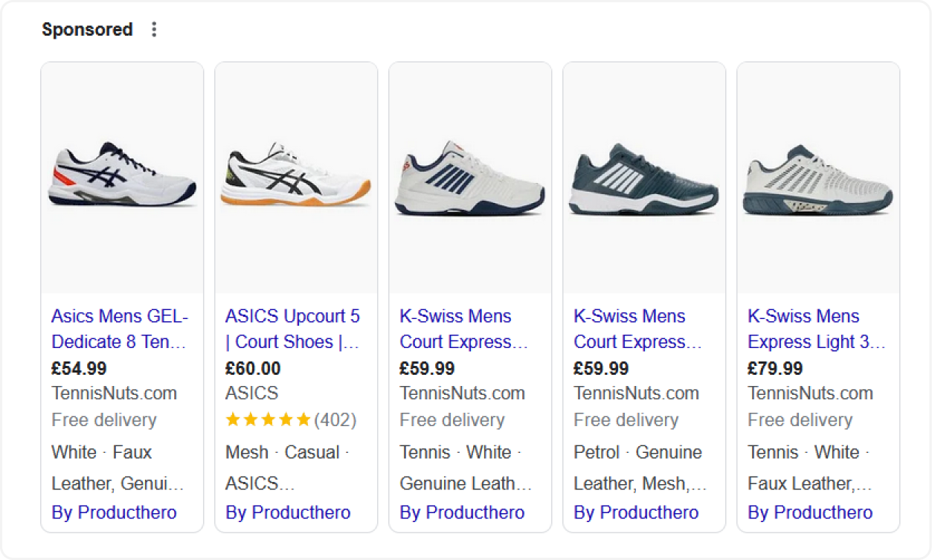Click the ASICS seller name under £60.00
932x560 pixels.
point(251,393)
